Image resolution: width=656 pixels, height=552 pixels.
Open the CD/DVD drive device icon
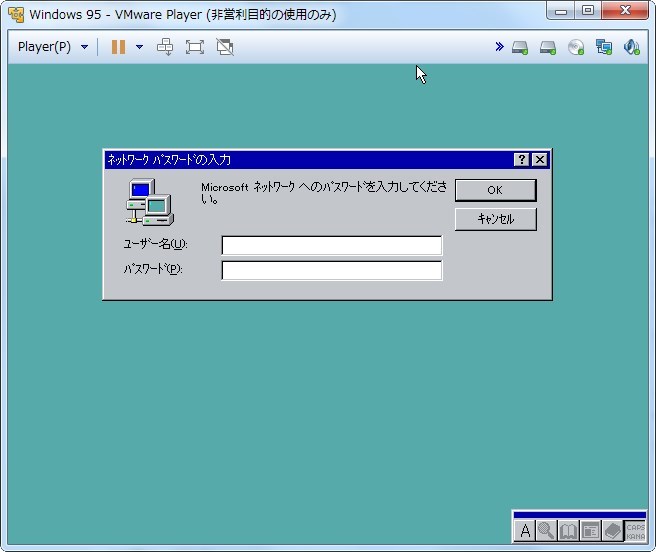tap(576, 47)
